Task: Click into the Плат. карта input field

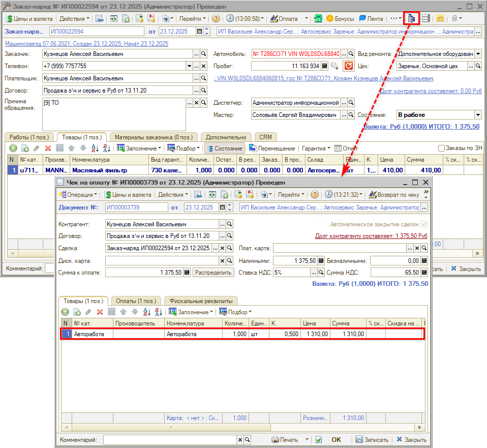Action: [x=340, y=248]
